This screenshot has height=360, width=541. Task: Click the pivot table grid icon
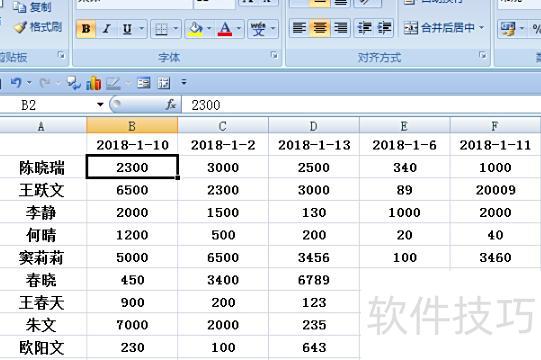(164, 83)
